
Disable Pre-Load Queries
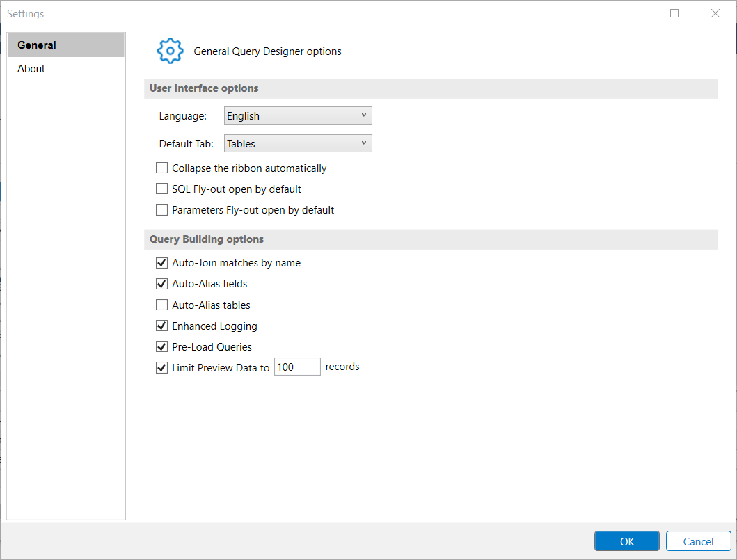pyautogui.click(x=161, y=346)
